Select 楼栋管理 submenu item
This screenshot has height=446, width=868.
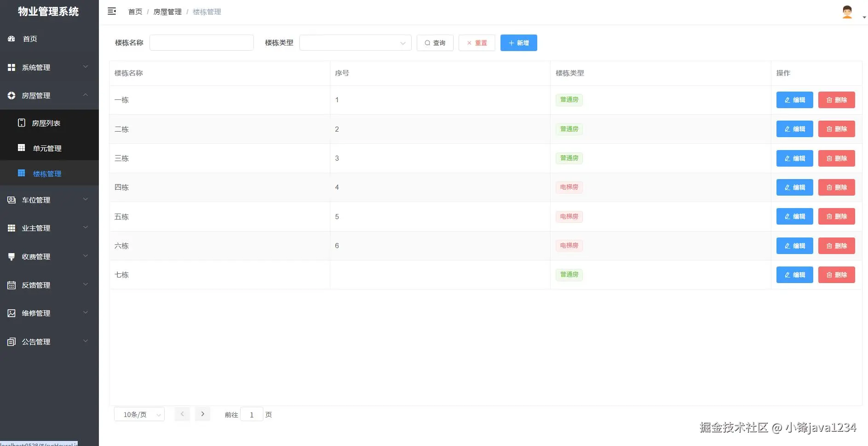tap(49, 174)
